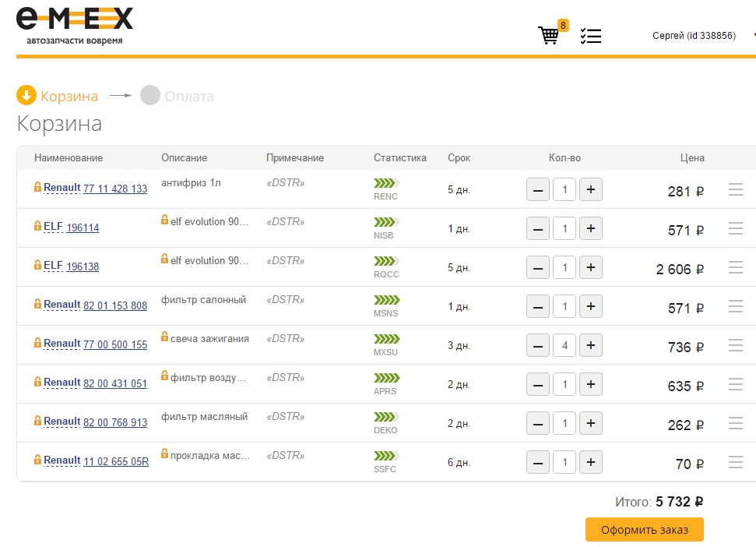Click statistics arrows above SSFC
Image resolution: width=756 pixels, height=547 pixels.
(387, 456)
